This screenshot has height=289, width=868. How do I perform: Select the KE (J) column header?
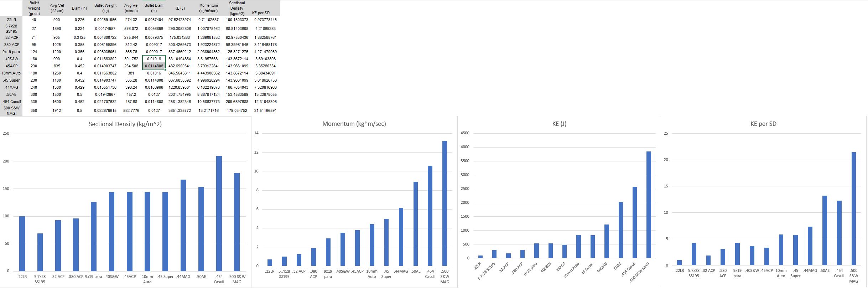(180, 8)
